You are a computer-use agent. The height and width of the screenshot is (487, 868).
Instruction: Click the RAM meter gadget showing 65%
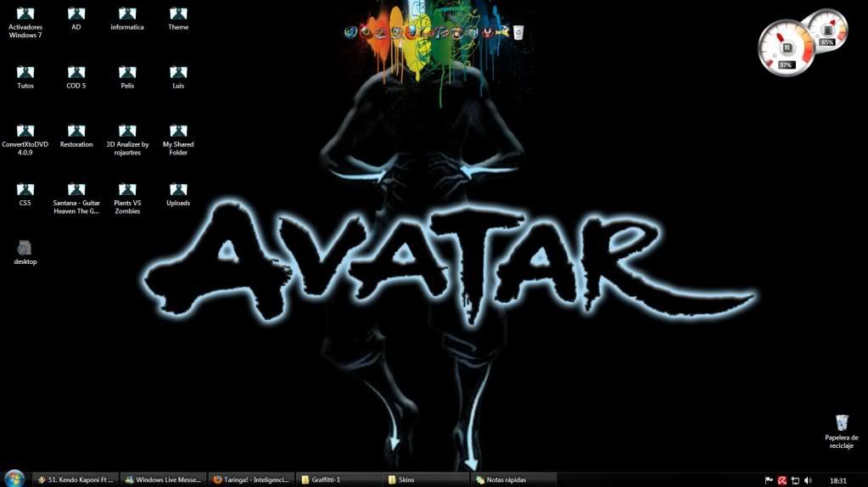pyautogui.click(x=828, y=29)
